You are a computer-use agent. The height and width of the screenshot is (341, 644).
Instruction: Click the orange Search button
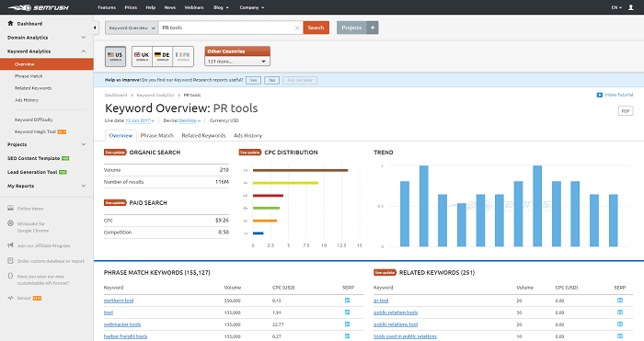coord(316,28)
